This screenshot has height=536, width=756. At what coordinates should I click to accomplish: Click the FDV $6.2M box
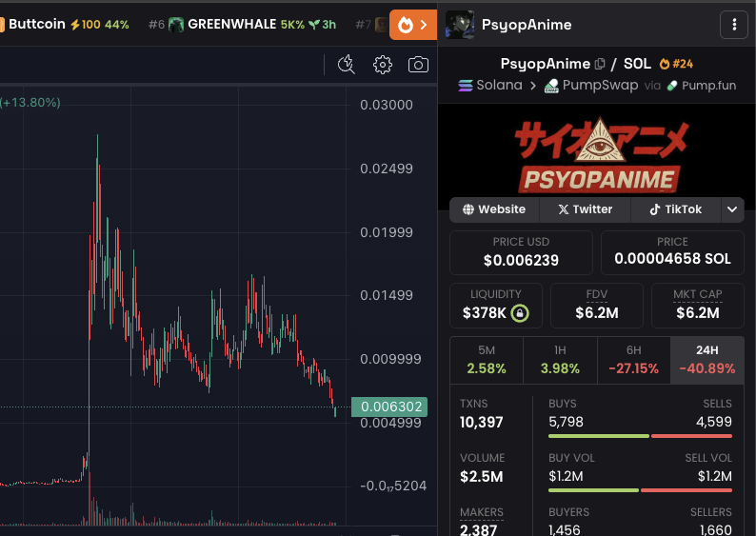click(597, 306)
